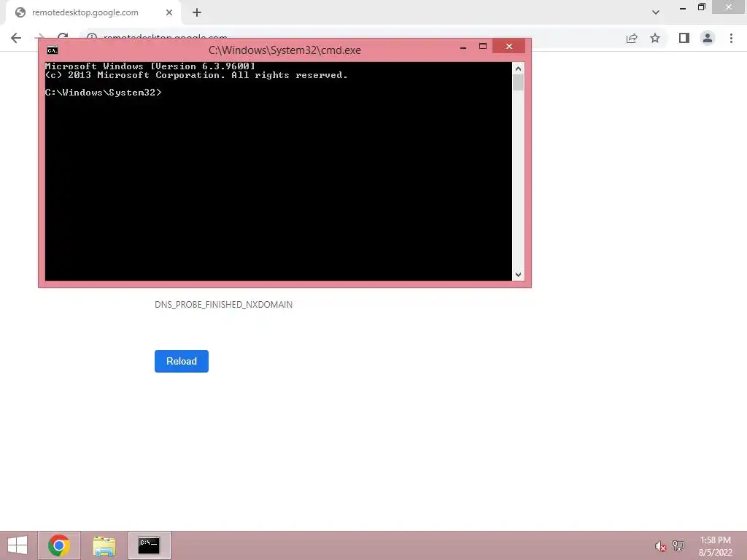Open the Windows Start button
Viewport: 747px width, 560px height.
(18, 545)
